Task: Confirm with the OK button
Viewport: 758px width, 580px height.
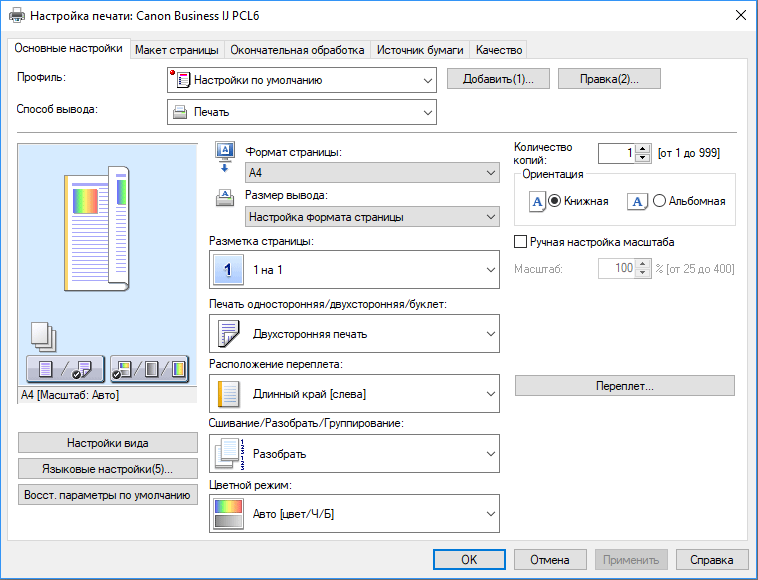Action: tap(469, 560)
